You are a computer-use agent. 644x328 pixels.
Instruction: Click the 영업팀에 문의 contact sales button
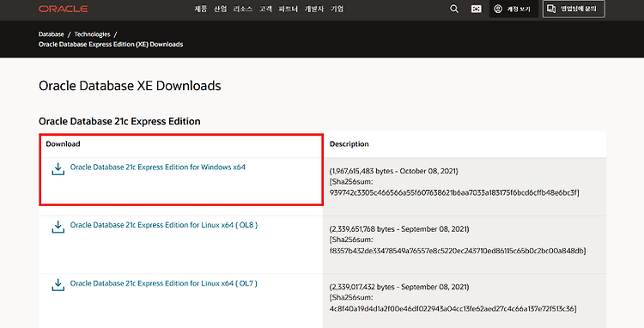point(574,9)
